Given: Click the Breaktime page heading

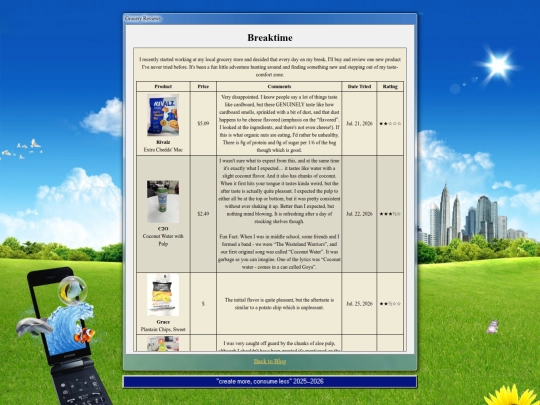Looking at the screenshot, I should click(270, 38).
